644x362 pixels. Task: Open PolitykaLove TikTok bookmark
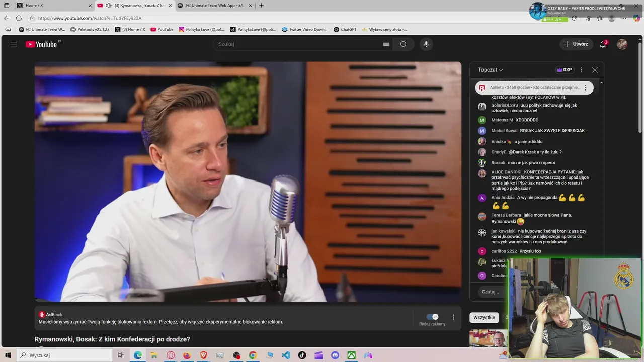(x=253, y=30)
